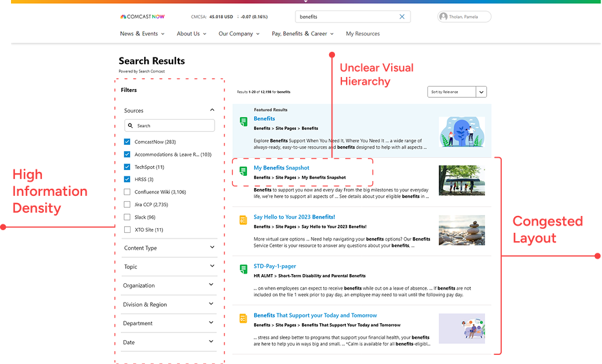Uncheck Accommodations & Leave source

click(x=127, y=155)
